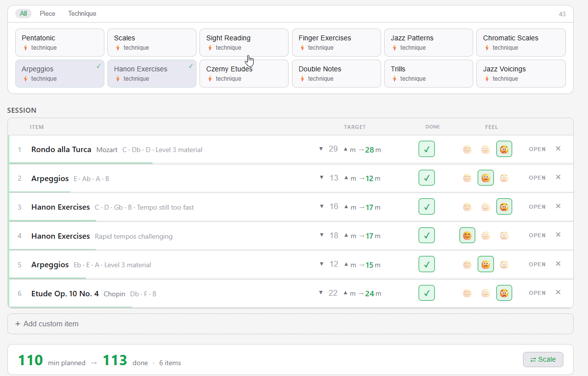Viewport: 588px width, 376px height.
Task: Increase the Etude Op. 10 No. 4 target time
Action: (x=345, y=293)
